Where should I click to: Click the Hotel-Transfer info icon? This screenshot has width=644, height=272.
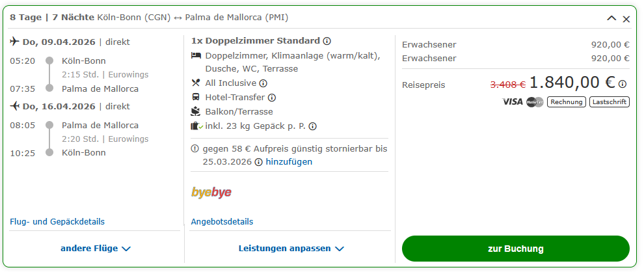pos(272,98)
